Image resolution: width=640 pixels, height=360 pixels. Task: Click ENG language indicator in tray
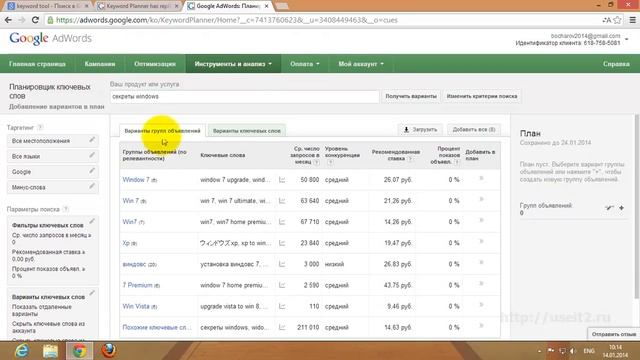589,351
